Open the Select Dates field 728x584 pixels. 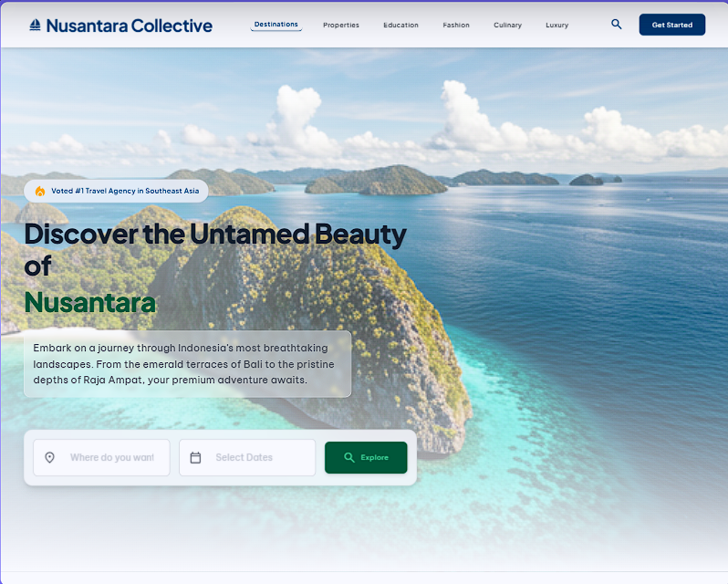(x=247, y=458)
